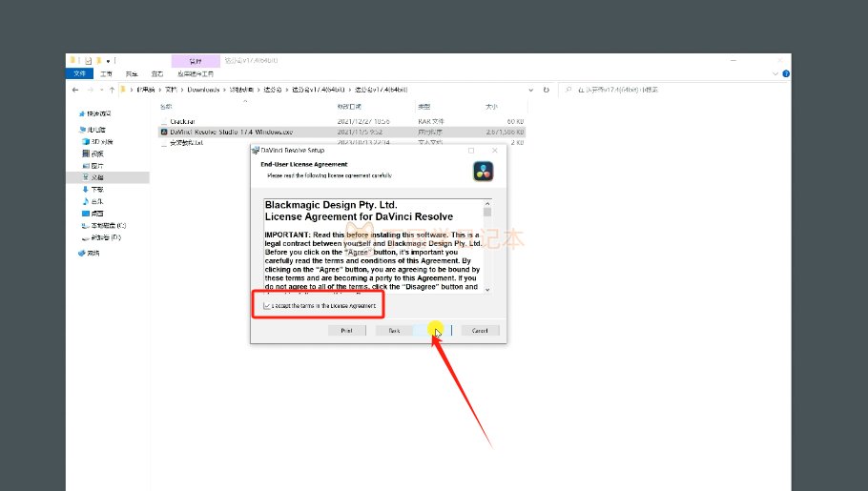
Task: Click the DaVinci Resolve exe file icon
Action: (164, 132)
